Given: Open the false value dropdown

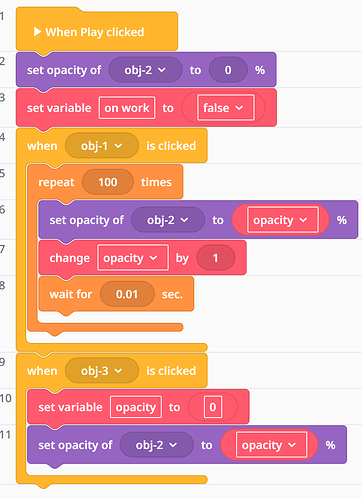Looking at the screenshot, I should pyautogui.click(x=226, y=108).
